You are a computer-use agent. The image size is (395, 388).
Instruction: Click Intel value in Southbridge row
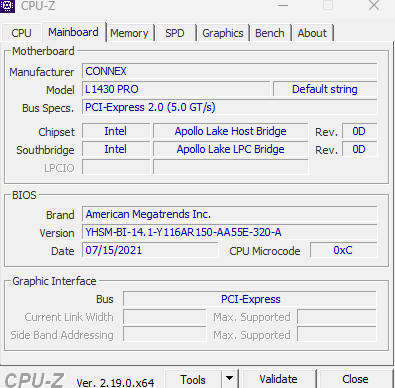click(x=116, y=149)
